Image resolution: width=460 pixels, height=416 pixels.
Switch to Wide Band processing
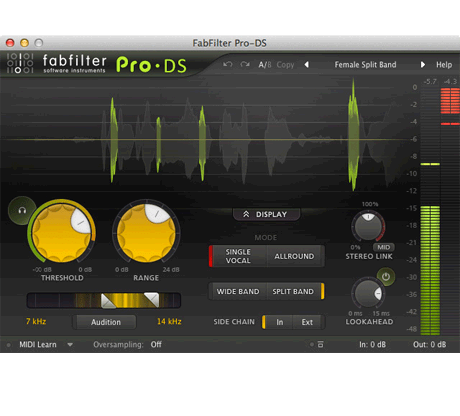point(238,291)
